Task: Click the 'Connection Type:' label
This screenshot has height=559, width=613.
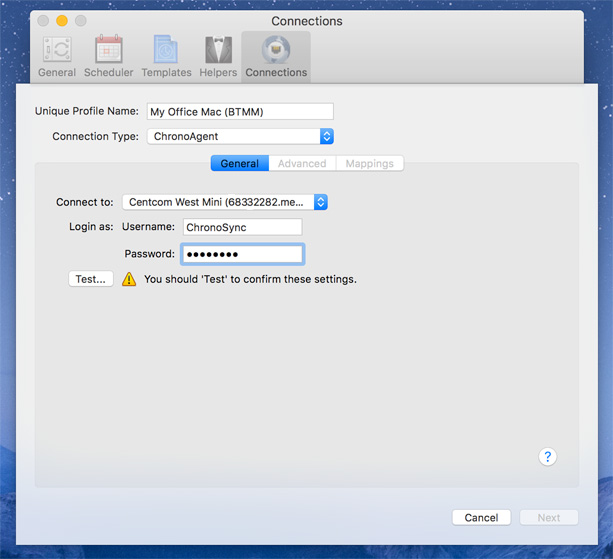Action: [95, 136]
